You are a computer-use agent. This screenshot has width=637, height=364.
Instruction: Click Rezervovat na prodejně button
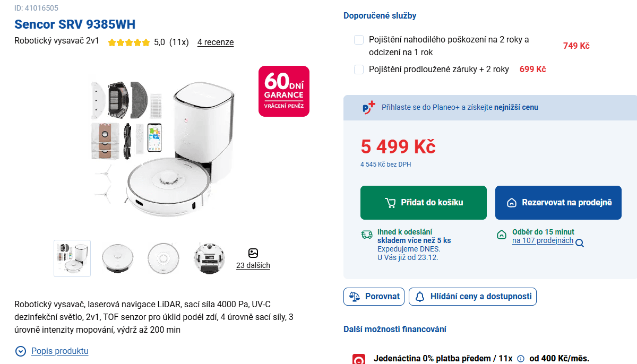pos(558,202)
